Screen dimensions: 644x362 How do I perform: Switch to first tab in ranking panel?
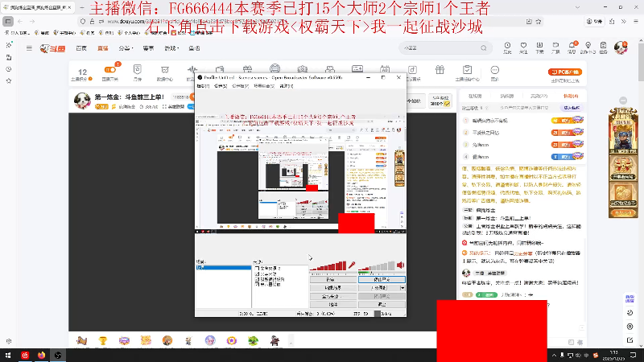click(x=475, y=96)
